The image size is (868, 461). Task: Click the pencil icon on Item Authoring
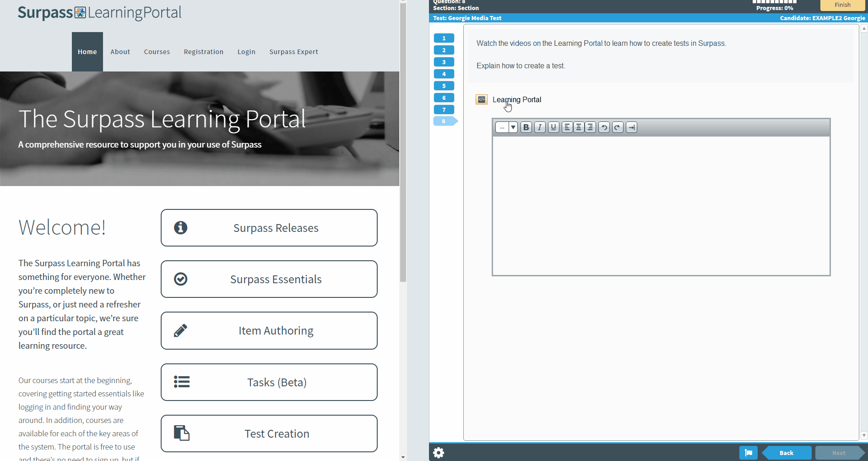181,330
